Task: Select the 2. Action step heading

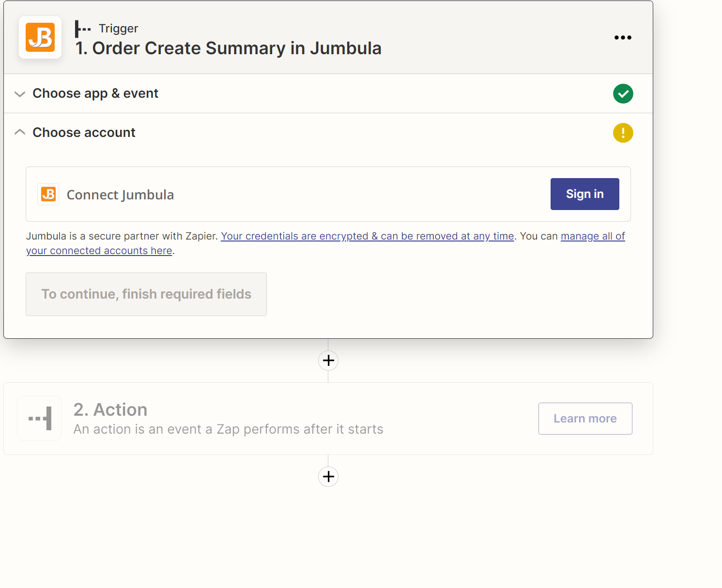Action: [x=110, y=410]
